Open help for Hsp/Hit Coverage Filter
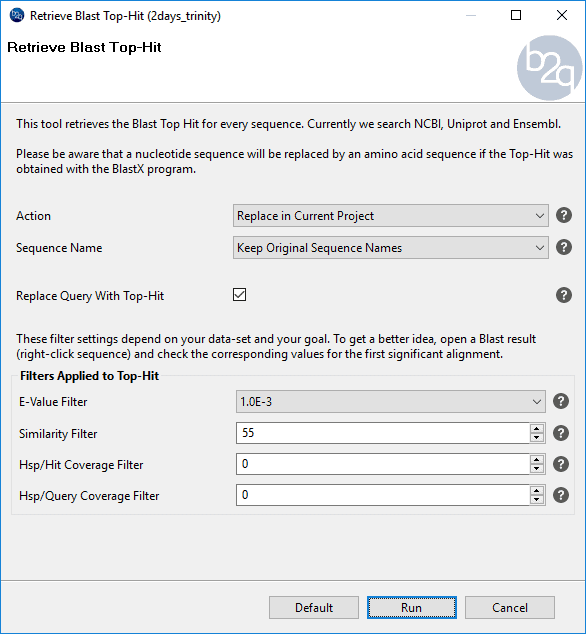This screenshot has width=586, height=634. click(561, 464)
